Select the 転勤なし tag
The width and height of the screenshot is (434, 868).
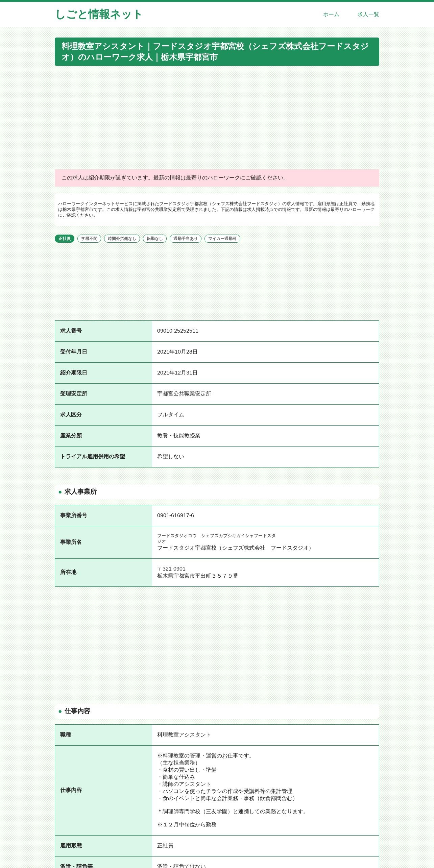coord(155,239)
